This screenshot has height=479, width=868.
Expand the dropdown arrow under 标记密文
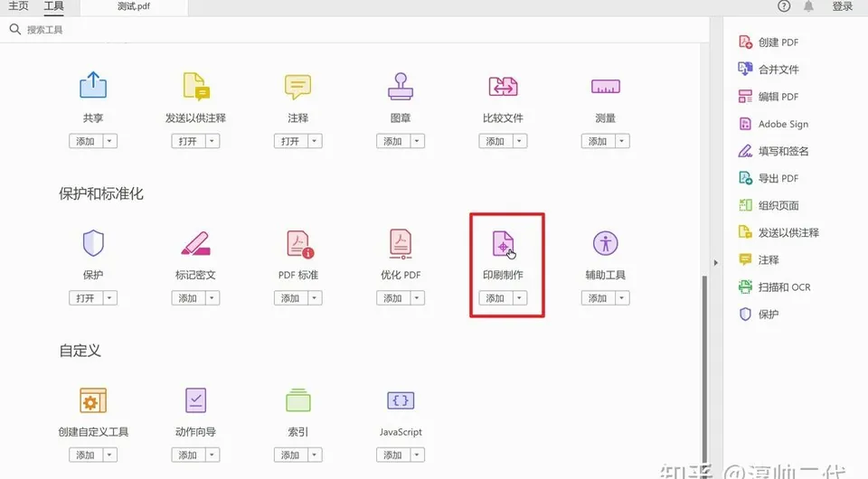tap(212, 298)
